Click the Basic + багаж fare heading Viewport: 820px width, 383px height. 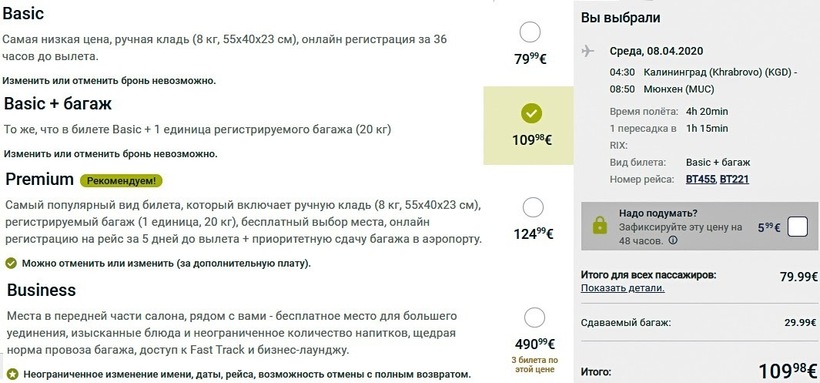[x=58, y=104]
